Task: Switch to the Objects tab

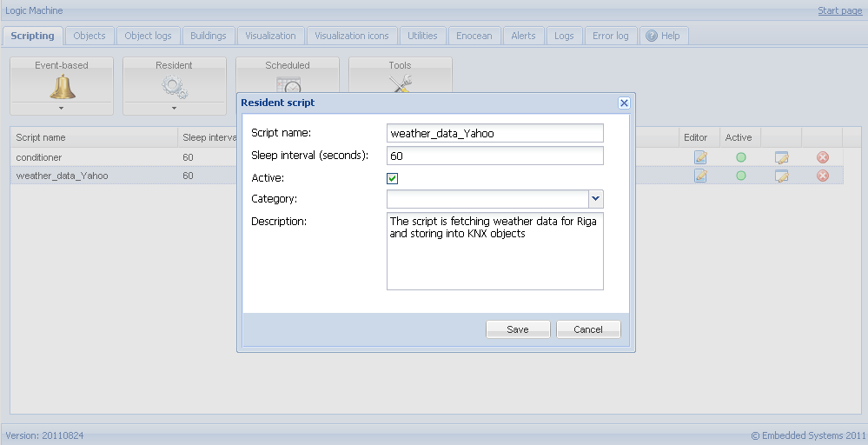Action: coord(89,36)
